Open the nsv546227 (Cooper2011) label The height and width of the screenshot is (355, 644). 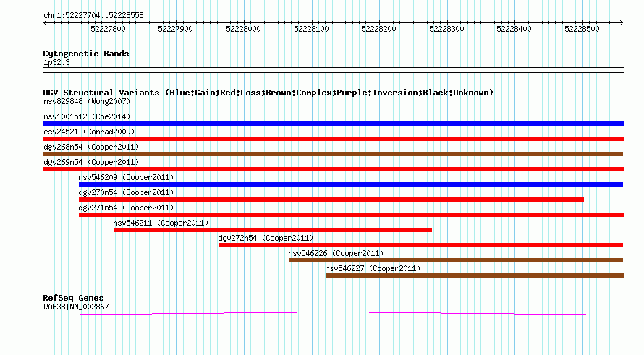tap(373, 268)
